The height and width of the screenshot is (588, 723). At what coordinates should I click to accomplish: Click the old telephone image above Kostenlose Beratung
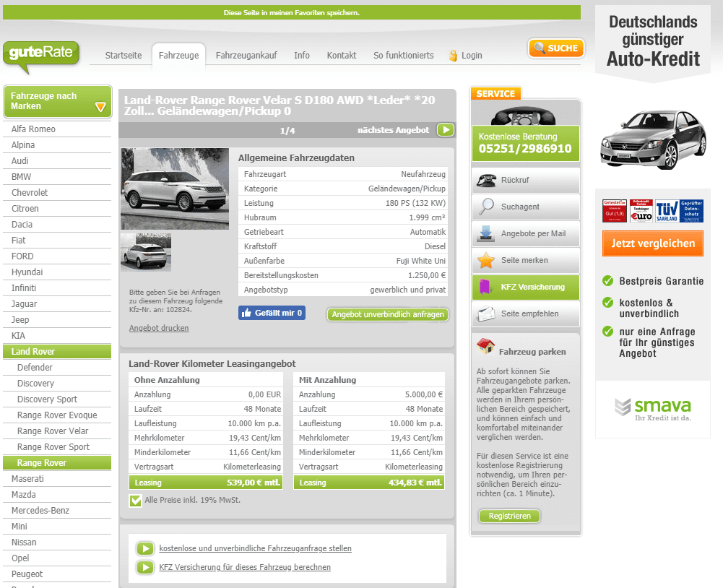pos(525,116)
